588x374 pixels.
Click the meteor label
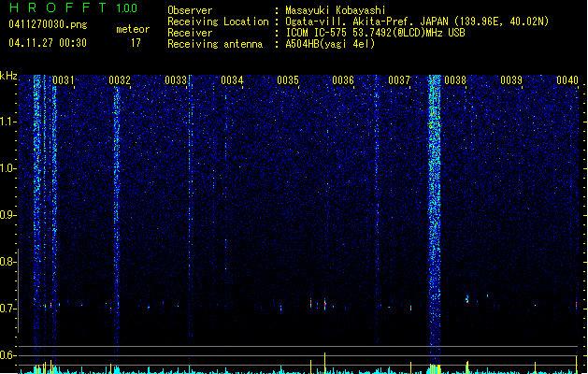(133, 29)
